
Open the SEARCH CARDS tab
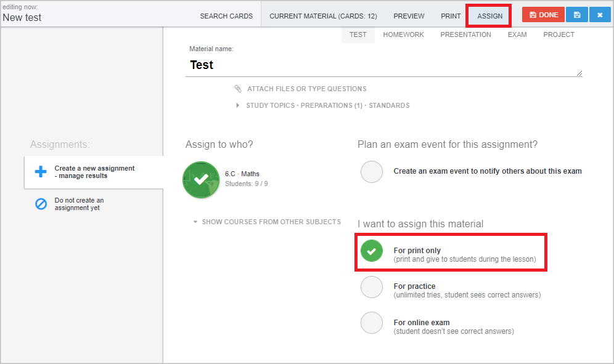click(x=226, y=16)
